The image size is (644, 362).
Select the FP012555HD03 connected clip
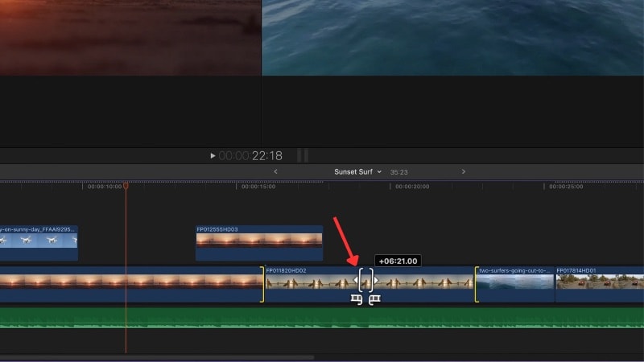pos(259,243)
